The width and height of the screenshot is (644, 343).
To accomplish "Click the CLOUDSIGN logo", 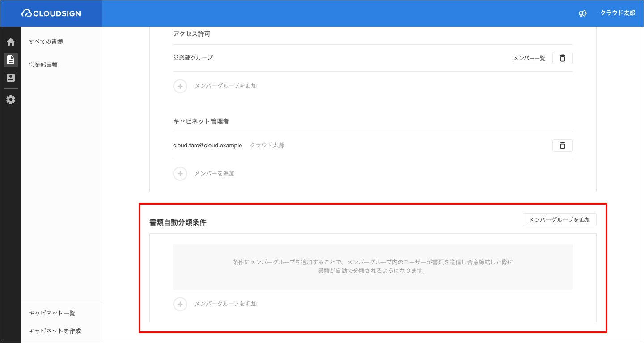I will pyautogui.click(x=51, y=13).
